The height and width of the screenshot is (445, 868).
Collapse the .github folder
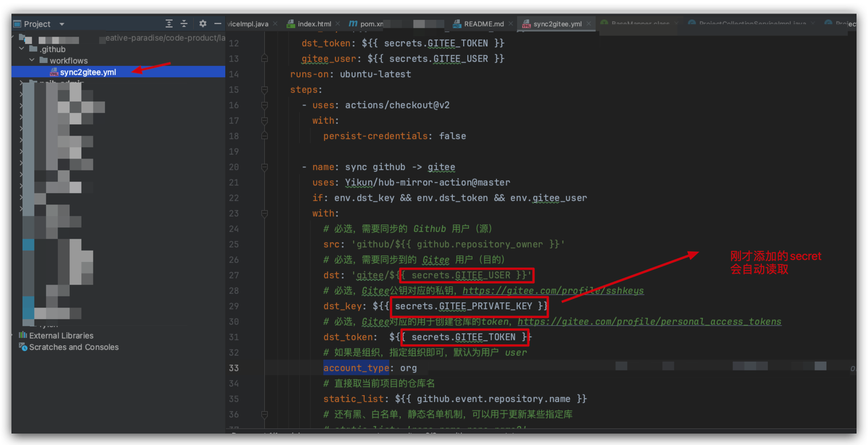(22, 49)
